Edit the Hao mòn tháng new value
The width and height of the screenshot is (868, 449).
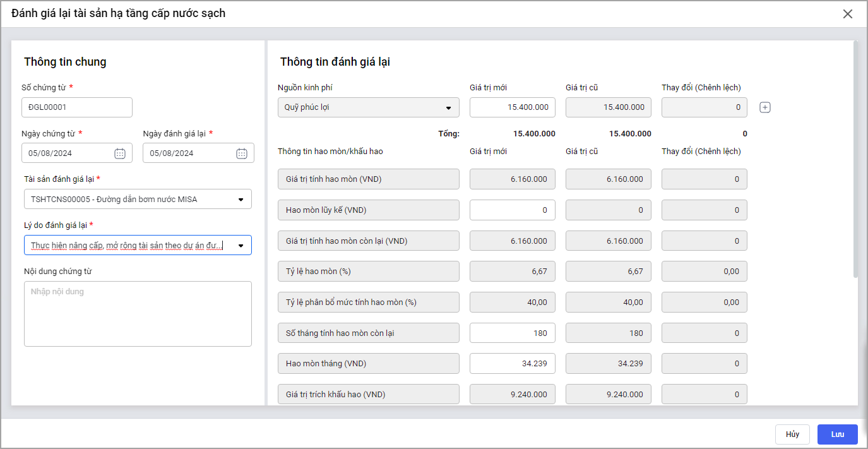[x=512, y=364]
